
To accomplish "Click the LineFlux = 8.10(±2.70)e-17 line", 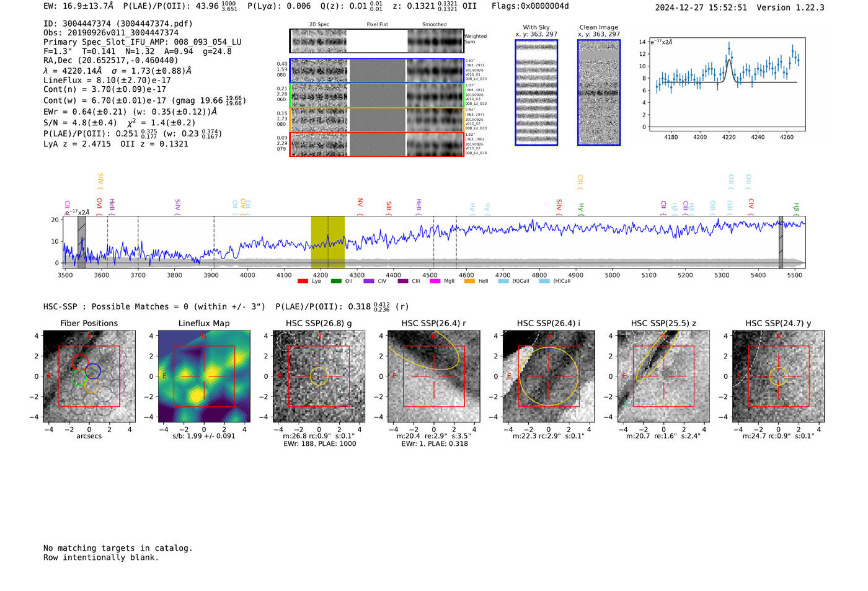I will (107, 80).
